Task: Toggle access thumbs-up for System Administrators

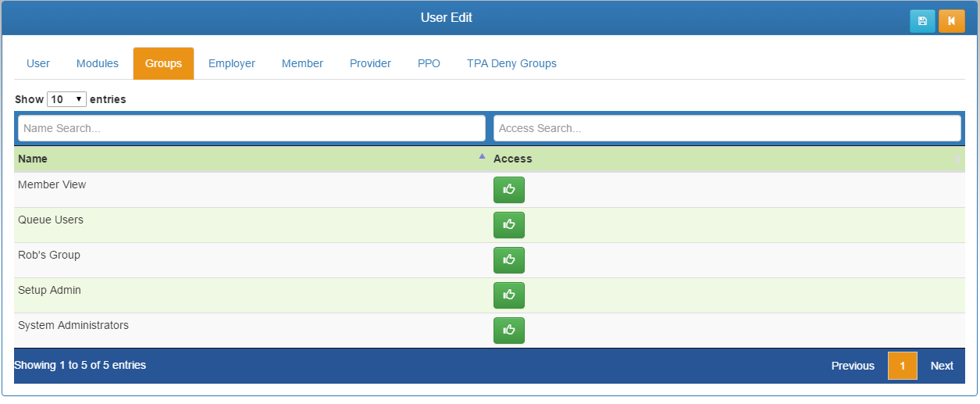Action: 508,331
